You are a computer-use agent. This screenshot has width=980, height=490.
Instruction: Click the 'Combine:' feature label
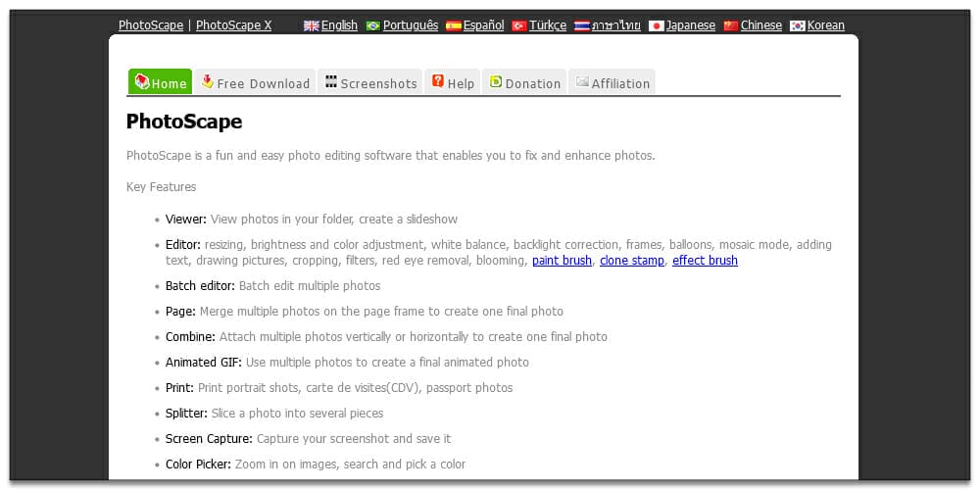191,337
